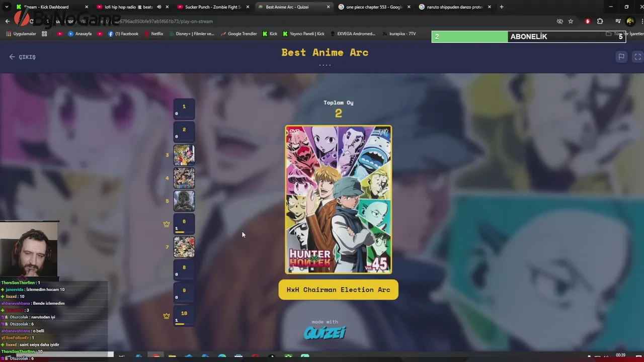Open the YouTube bookmark icon before Facebook
This screenshot has height=362, width=644.
[x=100, y=34]
